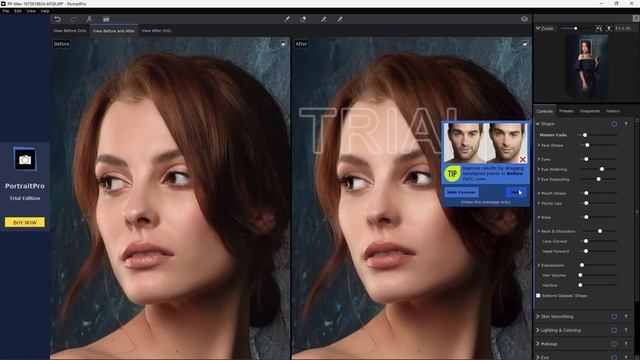Click the layers icon at toolbar right end
This screenshot has width=640, height=360.
point(524,19)
